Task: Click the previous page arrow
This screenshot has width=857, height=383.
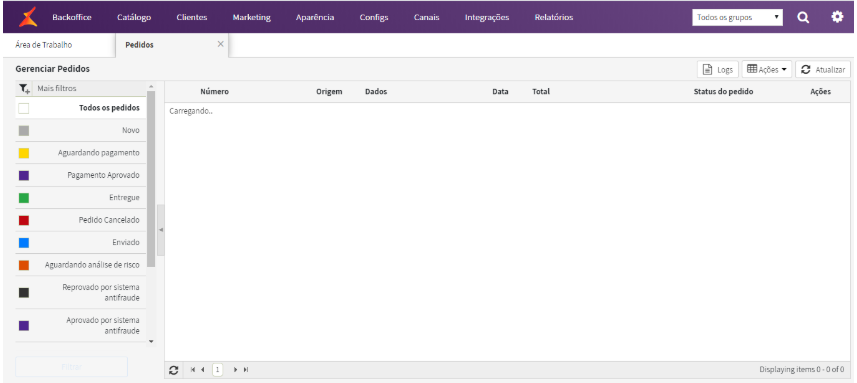Action: (x=203, y=370)
